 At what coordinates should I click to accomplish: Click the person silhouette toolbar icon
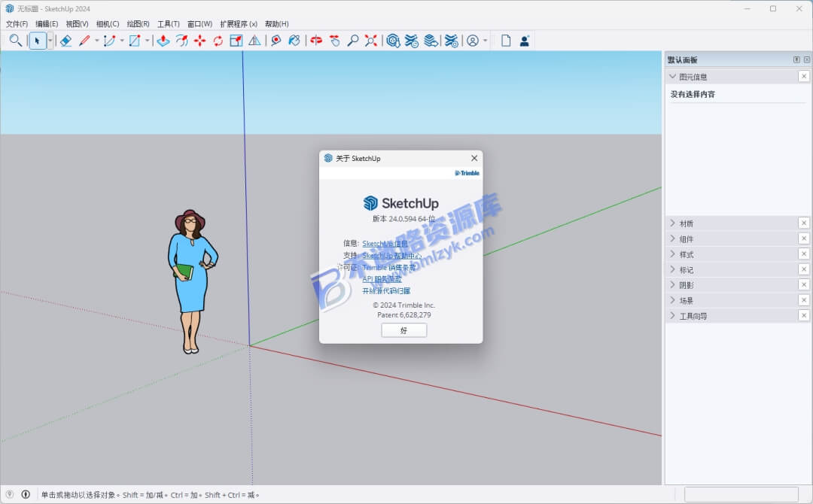[x=524, y=41]
